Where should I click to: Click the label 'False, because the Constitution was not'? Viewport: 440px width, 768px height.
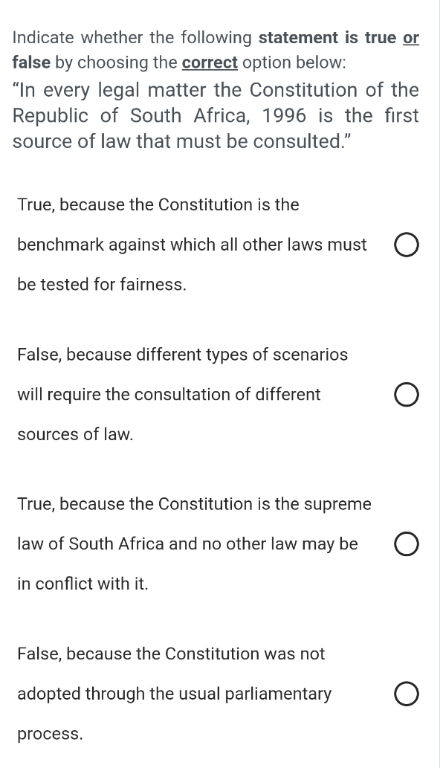171,654
